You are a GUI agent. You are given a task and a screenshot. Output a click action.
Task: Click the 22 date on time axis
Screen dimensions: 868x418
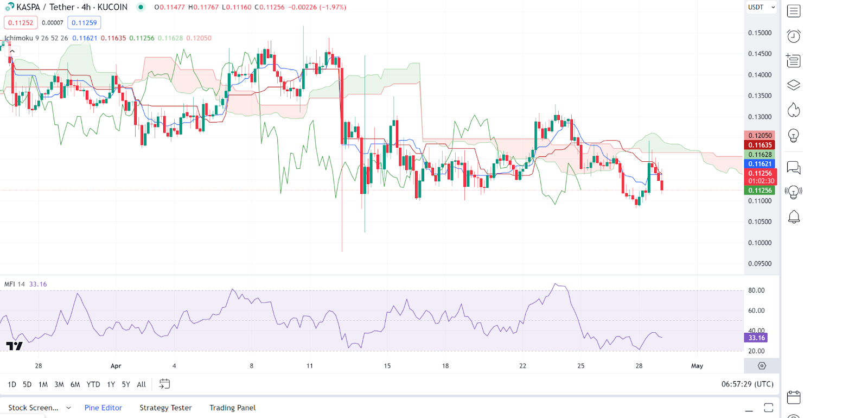(522, 366)
